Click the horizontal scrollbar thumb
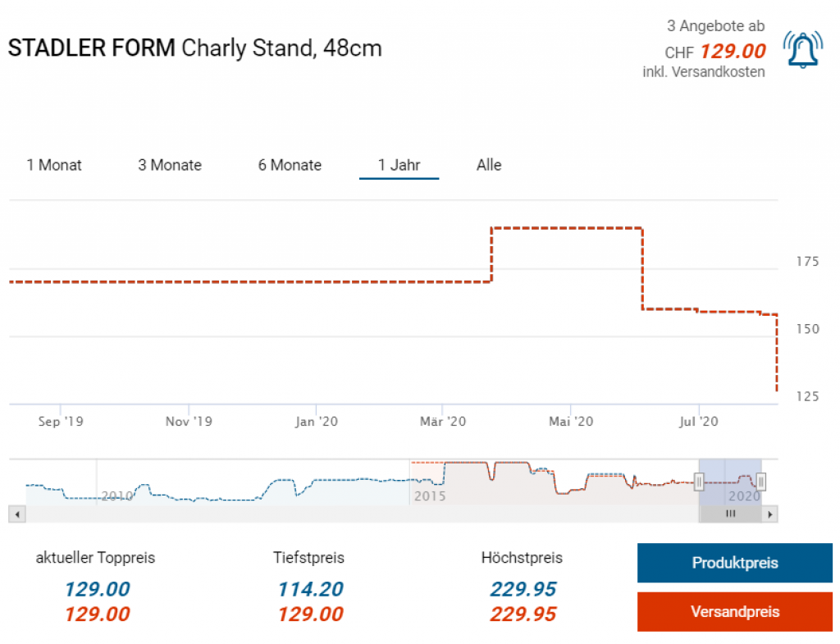The image size is (840, 644). click(730, 514)
